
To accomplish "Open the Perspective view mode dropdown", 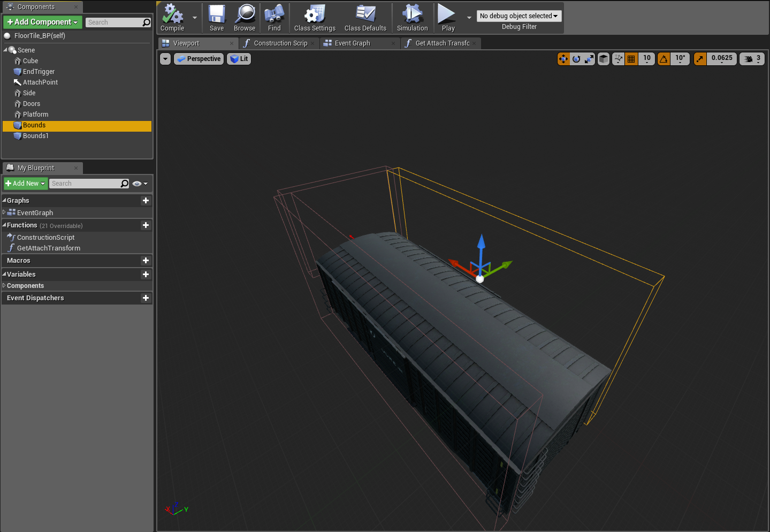I will tap(199, 59).
